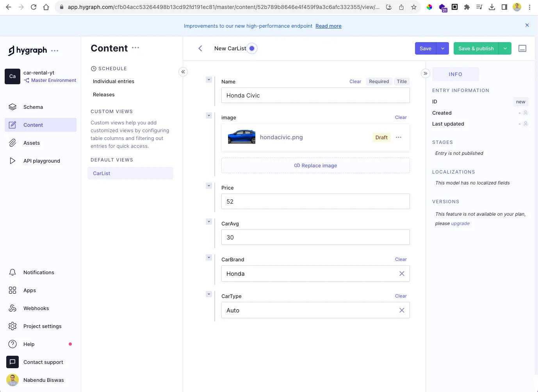The width and height of the screenshot is (538, 392).
Task: Open Schema section
Action: coord(41,107)
